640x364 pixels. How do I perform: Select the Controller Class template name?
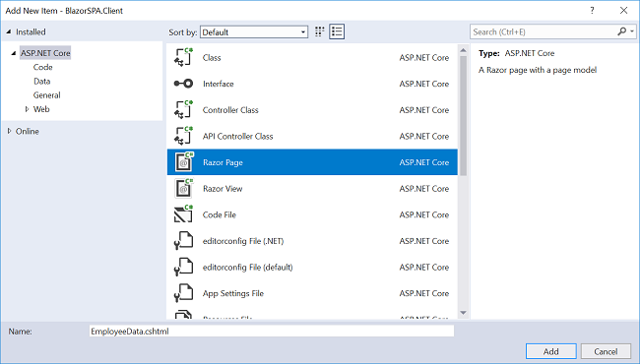click(x=230, y=109)
